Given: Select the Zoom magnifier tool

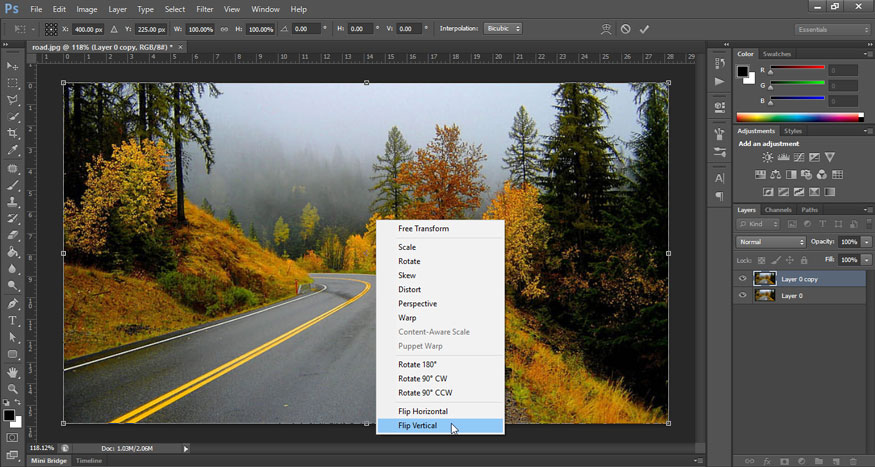Looking at the screenshot, I should coord(13,388).
